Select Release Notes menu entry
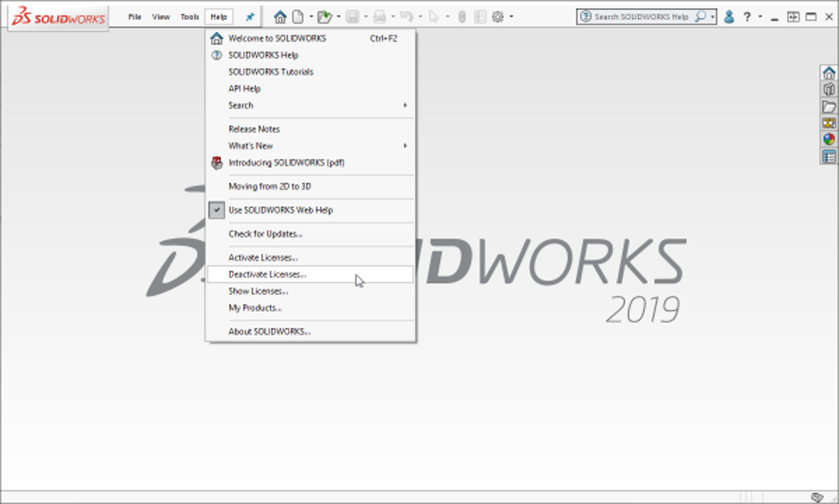 pos(310,129)
